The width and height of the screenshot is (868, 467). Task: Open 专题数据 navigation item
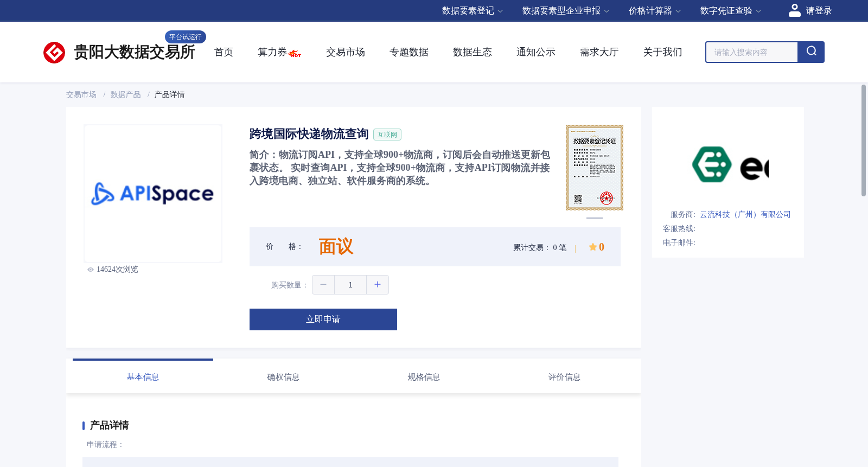409,52
